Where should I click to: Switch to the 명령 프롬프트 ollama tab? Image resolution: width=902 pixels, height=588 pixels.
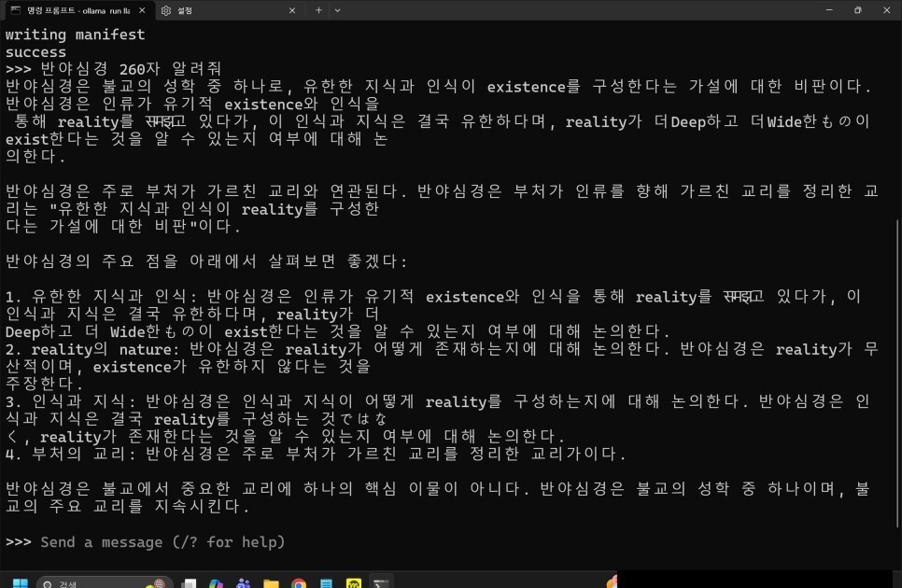pyautogui.click(x=78, y=10)
